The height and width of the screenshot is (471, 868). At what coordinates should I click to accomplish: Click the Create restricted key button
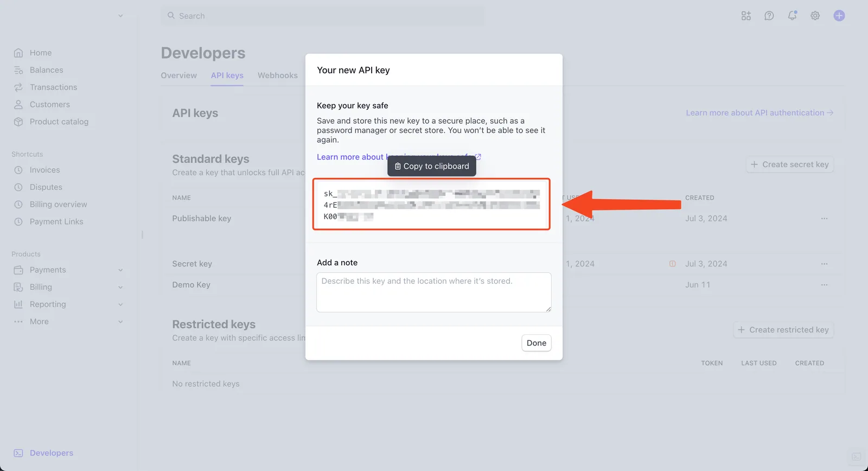pyautogui.click(x=783, y=330)
